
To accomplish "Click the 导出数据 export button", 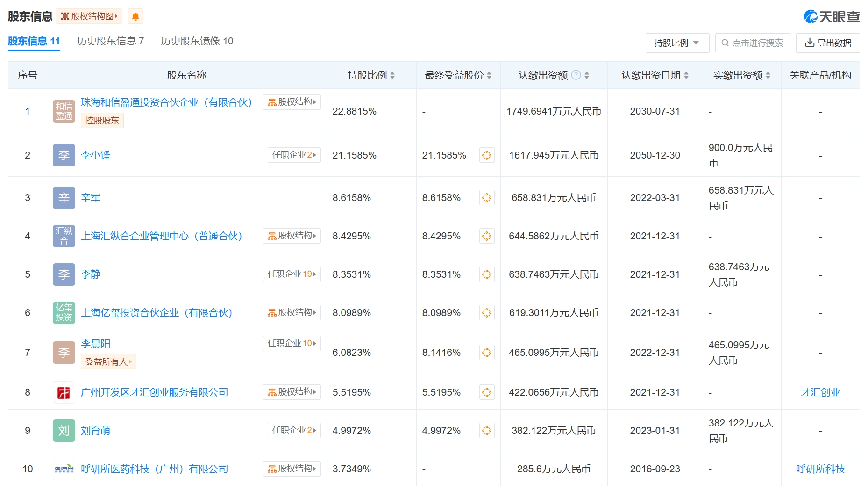I will [828, 43].
